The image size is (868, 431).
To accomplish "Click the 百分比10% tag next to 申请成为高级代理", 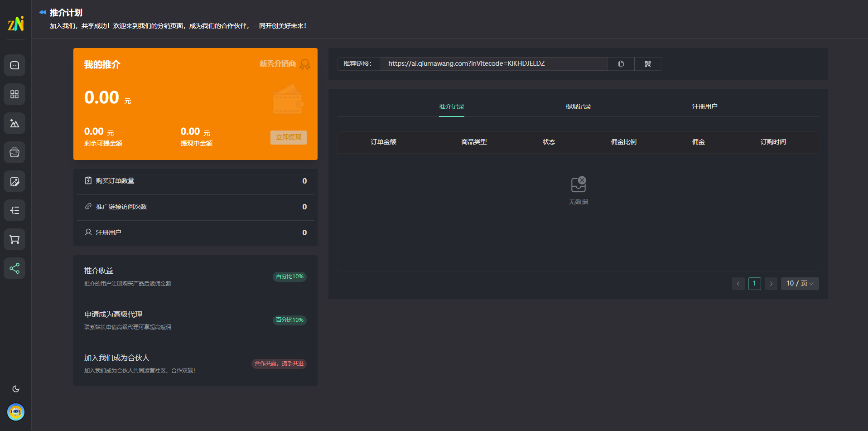I will tap(289, 320).
